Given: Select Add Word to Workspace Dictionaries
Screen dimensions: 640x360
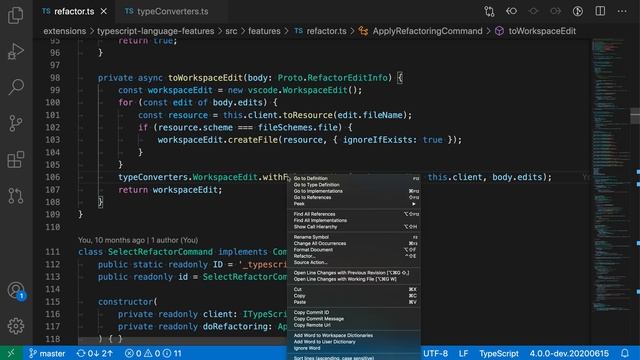Looking at the screenshot, I should 354,336.
